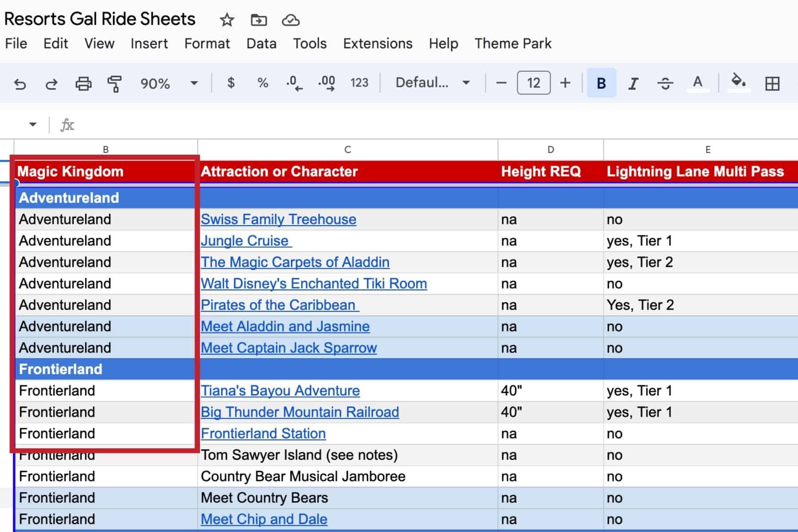The image size is (798, 532).
Task: Select column E header
Action: pyautogui.click(x=708, y=150)
